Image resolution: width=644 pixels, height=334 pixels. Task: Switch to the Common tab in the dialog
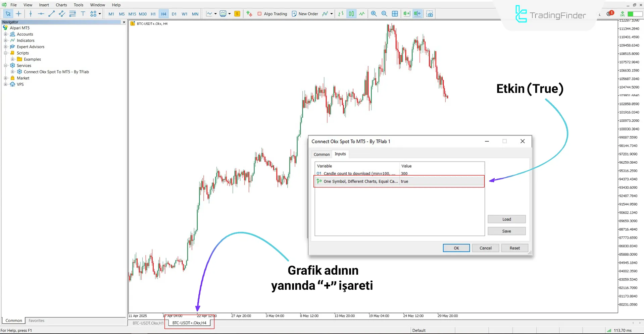(x=321, y=154)
